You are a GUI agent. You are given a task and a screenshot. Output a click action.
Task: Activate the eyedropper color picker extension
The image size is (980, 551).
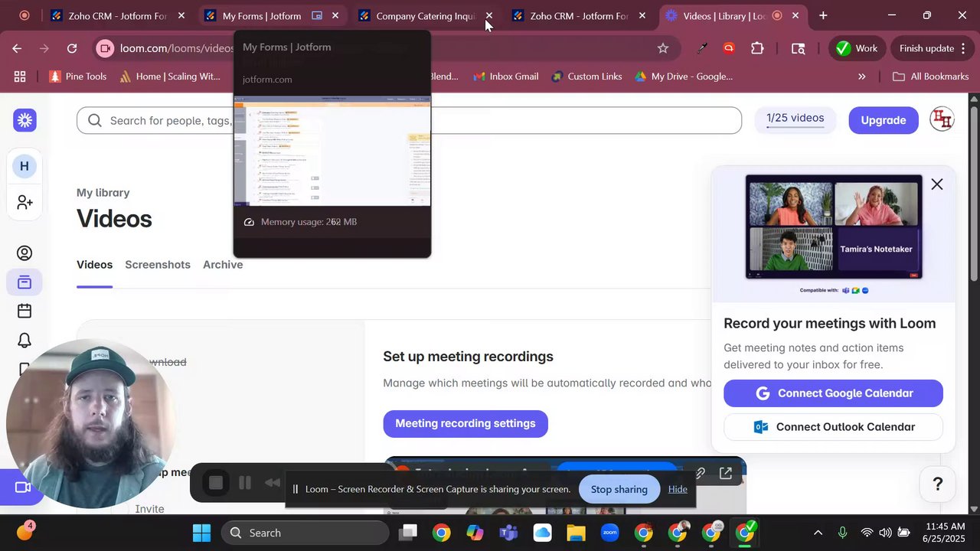(701, 48)
